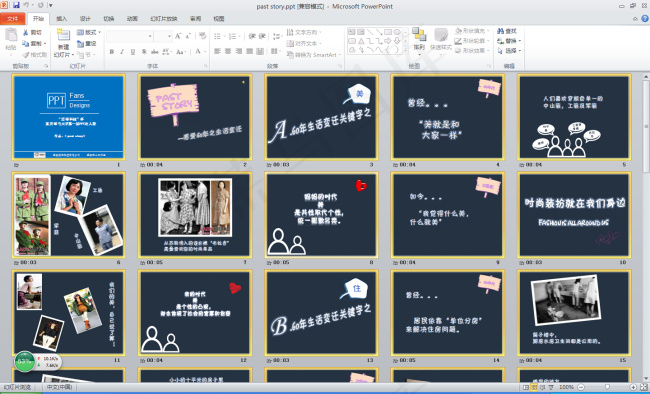Click the Find binoculars icon
The height and width of the screenshot is (394, 650).
501,31
